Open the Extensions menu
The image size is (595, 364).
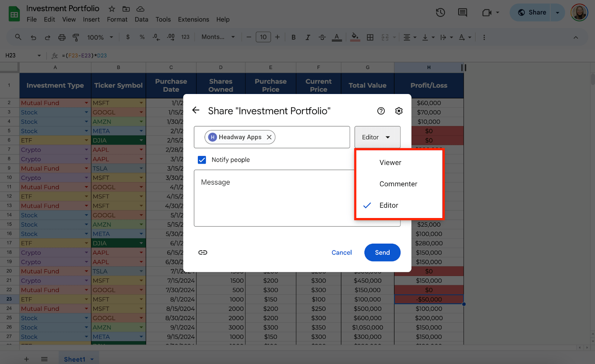coord(193,19)
